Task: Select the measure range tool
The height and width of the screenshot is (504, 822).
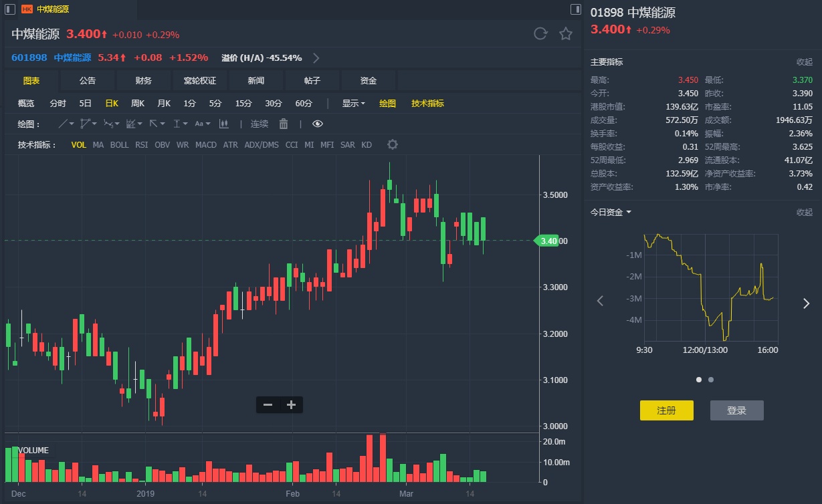Action: [x=180, y=124]
